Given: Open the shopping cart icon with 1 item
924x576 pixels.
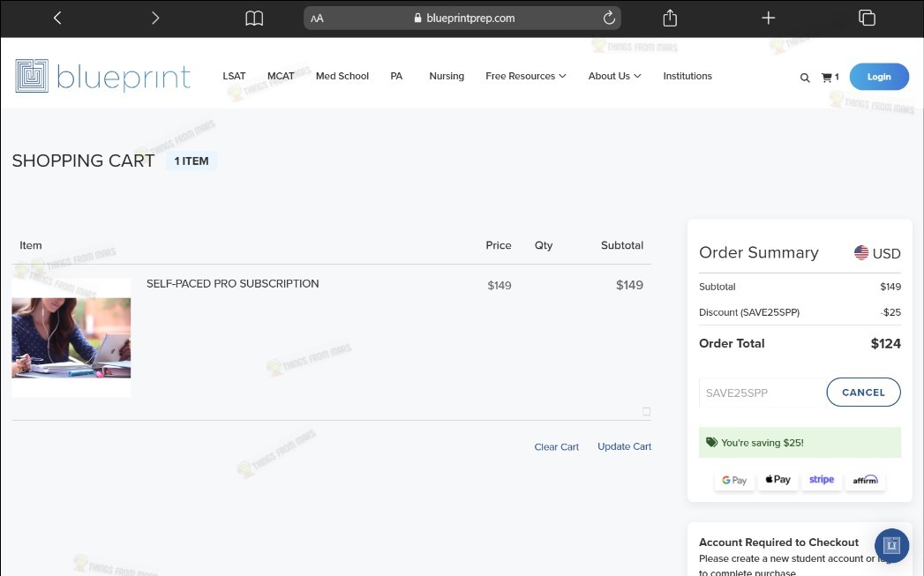Looking at the screenshot, I should click(x=830, y=77).
